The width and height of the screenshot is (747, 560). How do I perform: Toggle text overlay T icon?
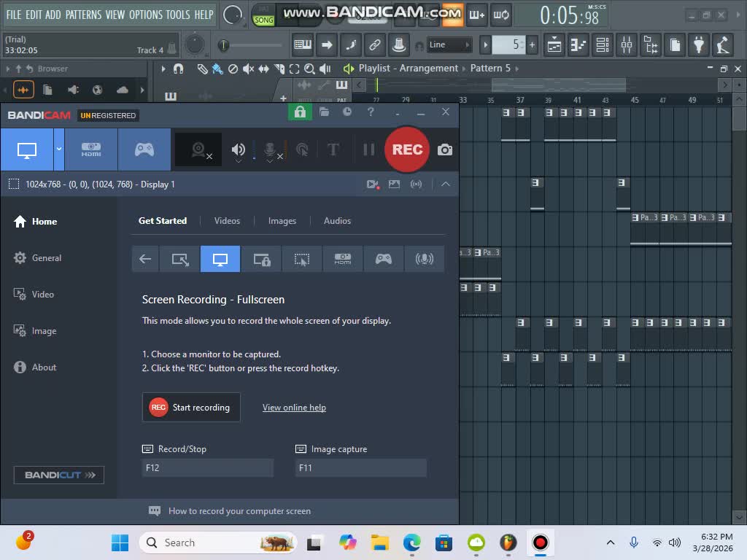333,150
